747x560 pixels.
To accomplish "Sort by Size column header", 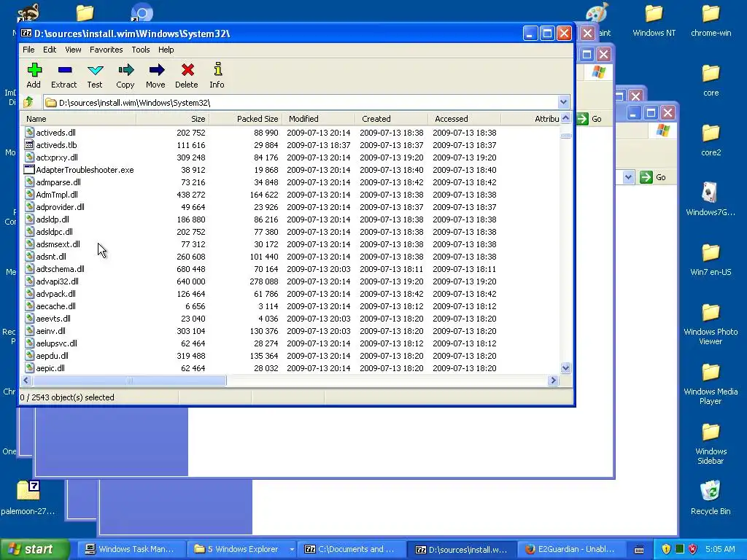I will click(172, 119).
